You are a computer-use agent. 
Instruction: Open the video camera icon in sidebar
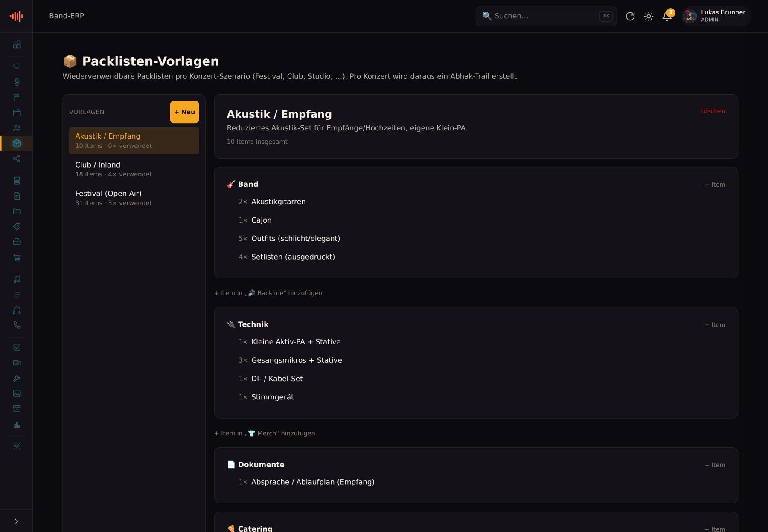[17, 363]
